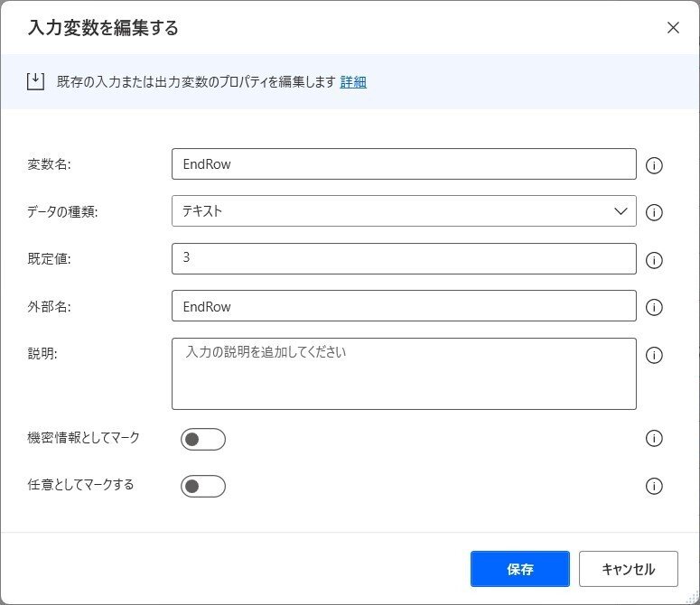
Task: Click info icon beside データの種類 dropdown
Action: pyautogui.click(x=654, y=212)
